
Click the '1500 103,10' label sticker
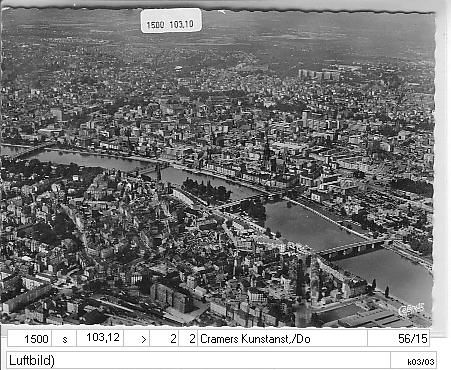(171, 21)
